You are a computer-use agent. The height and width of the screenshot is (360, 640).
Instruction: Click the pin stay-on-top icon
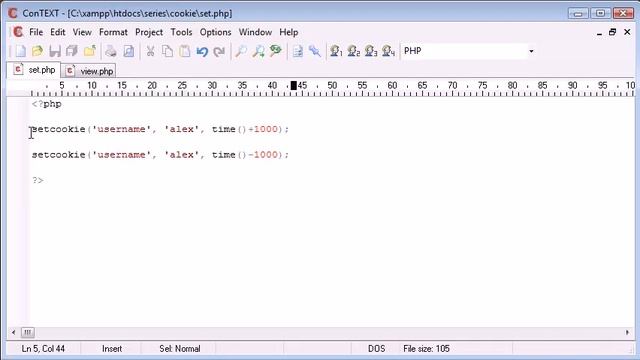point(315,51)
